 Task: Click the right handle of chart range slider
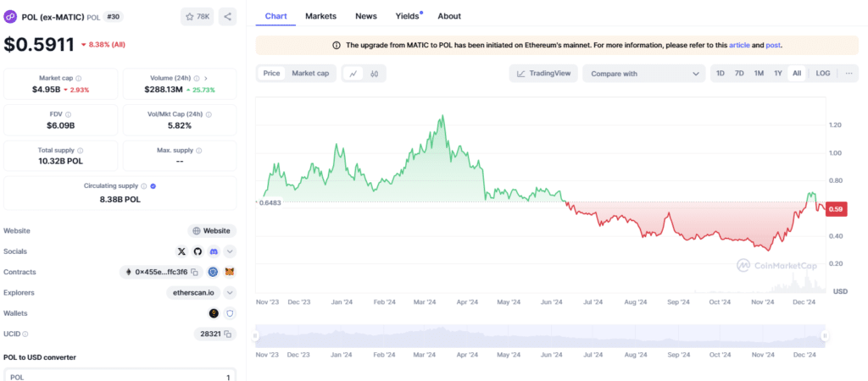point(825,335)
